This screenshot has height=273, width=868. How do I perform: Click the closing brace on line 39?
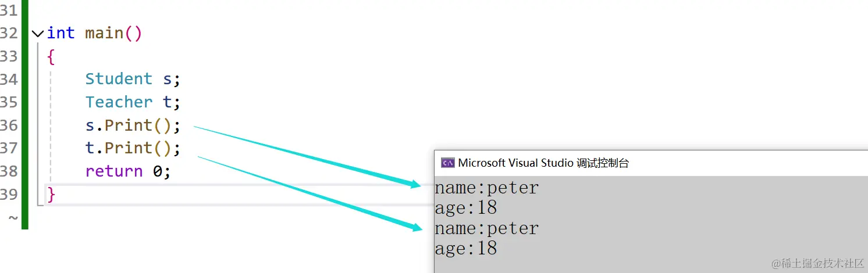(x=51, y=194)
